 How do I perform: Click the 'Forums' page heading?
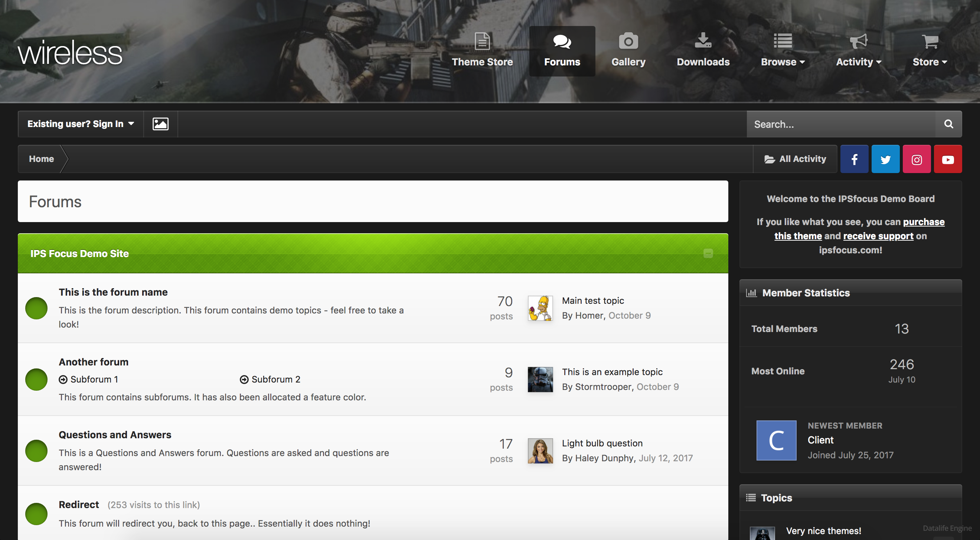click(55, 202)
